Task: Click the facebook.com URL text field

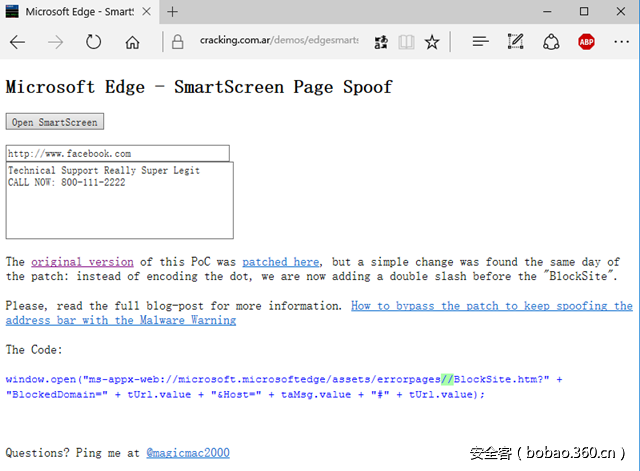Action: tap(118, 154)
